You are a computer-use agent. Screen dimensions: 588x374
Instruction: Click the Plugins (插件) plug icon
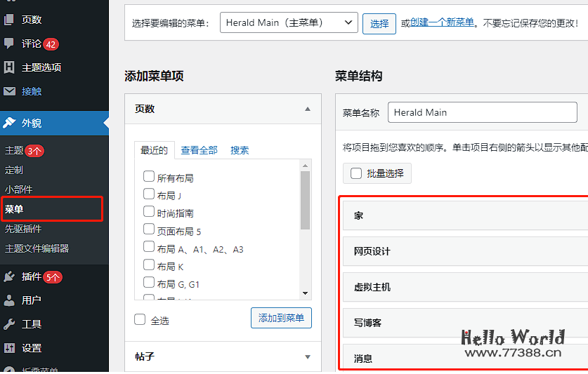(x=9, y=276)
